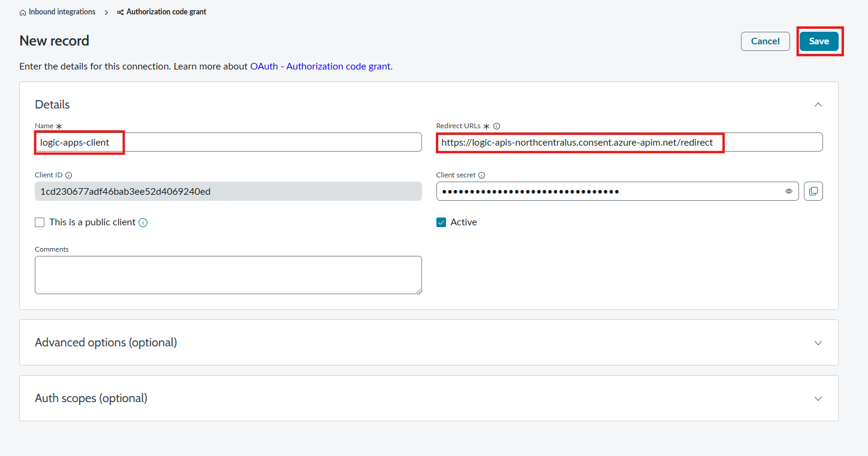
Task: Click the Name field containing logic-apps-client
Action: pos(228,142)
